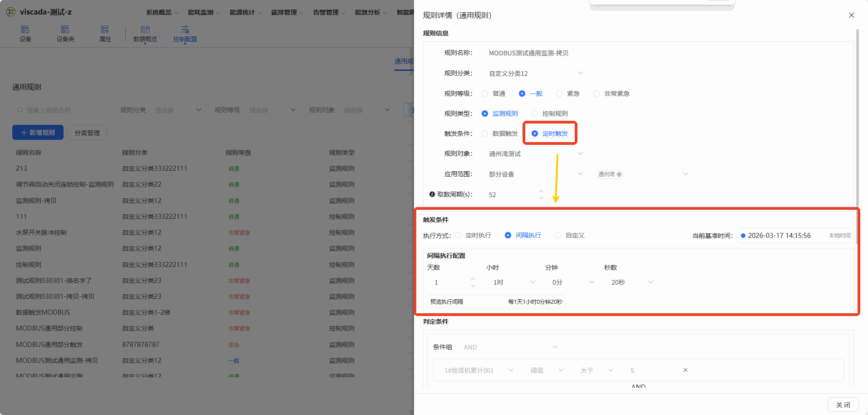Click the rule detail panel scrollbar

tap(857, 136)
